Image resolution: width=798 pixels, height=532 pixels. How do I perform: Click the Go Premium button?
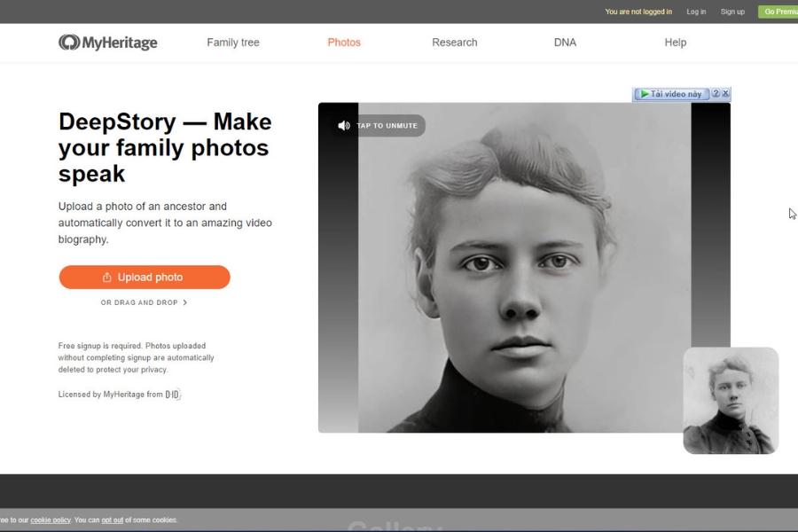[x=779, y=12]
